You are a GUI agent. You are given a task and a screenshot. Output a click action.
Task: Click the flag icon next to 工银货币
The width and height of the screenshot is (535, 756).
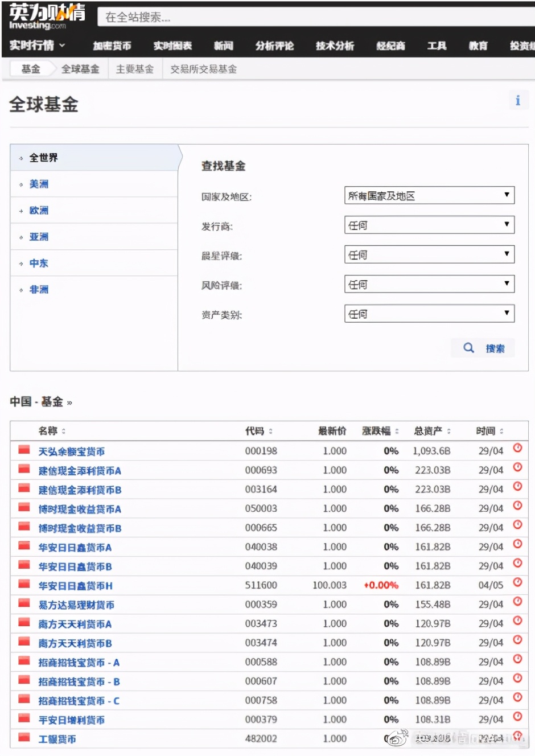point(23,737)
